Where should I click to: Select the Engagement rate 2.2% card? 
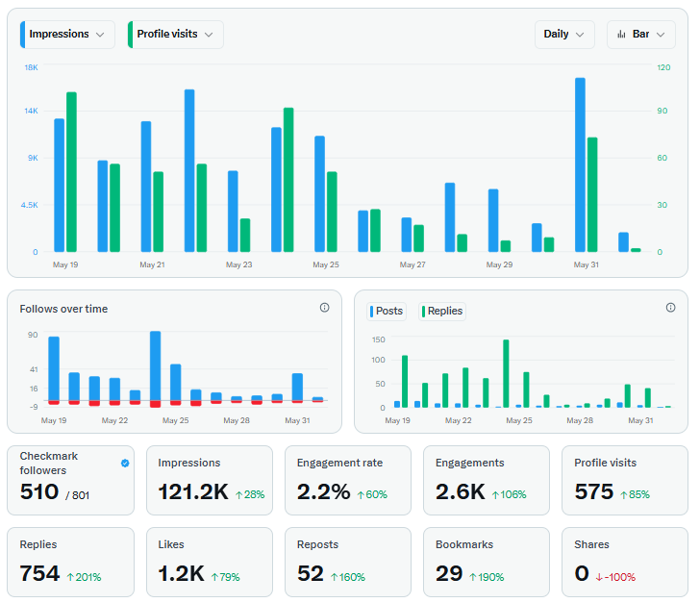pyautogui.click(x=348, y=480)
